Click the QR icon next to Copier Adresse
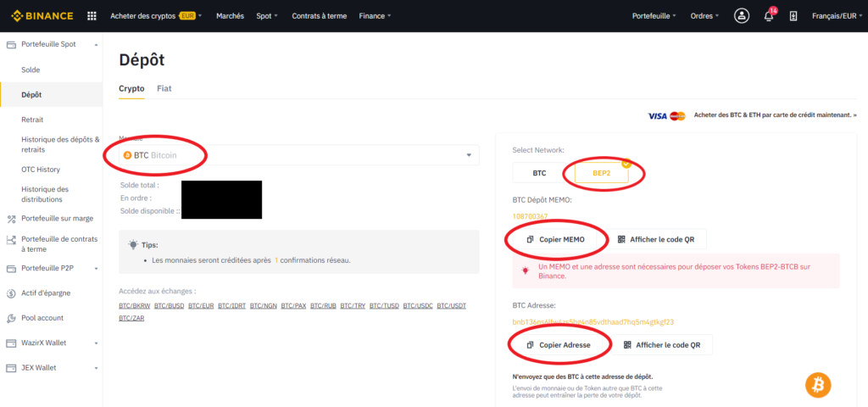This screenshot has height=407, width=868. 627,344
